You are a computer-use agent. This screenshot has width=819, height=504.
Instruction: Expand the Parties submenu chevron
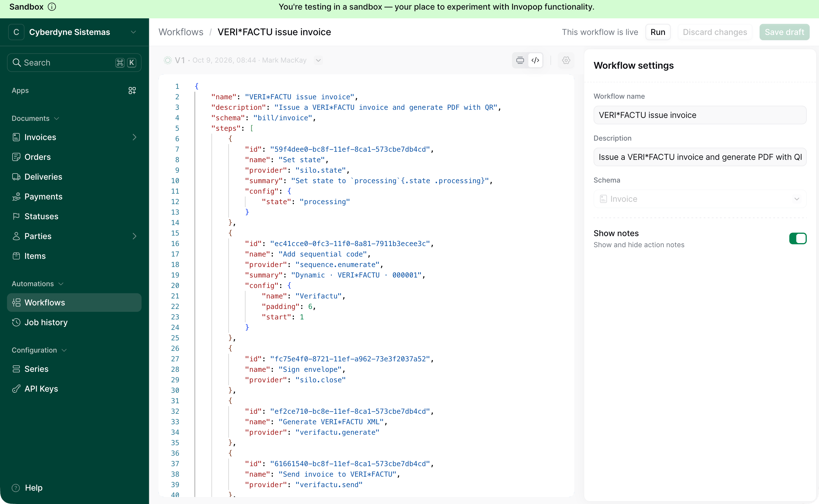pyautogui.click(x=134, y=236)
